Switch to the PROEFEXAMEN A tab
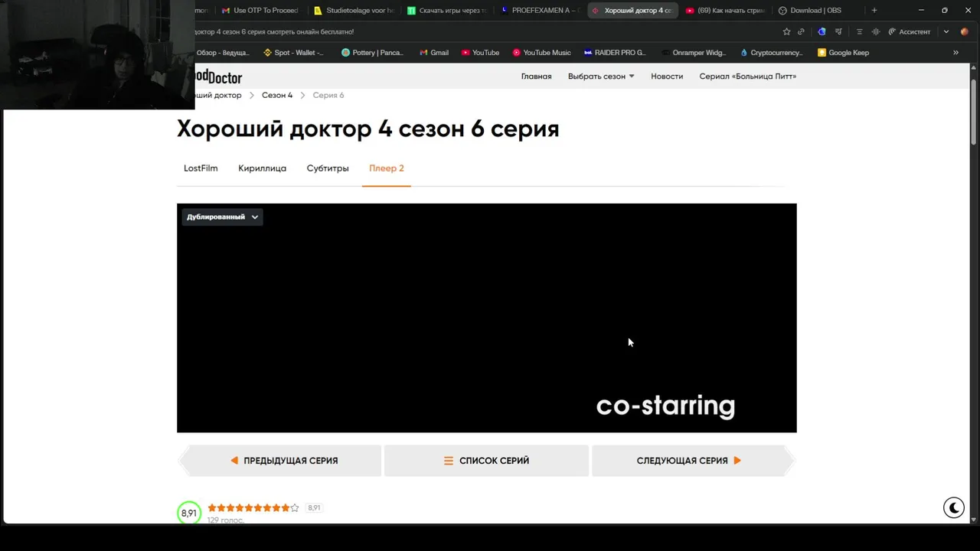This screenshot has height=551, width=980. 540,10
